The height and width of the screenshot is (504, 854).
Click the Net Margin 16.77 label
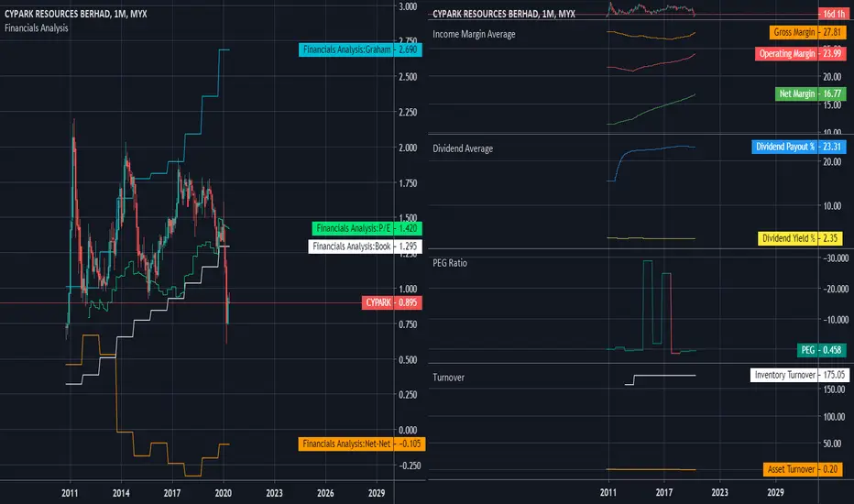pos(810,93)
